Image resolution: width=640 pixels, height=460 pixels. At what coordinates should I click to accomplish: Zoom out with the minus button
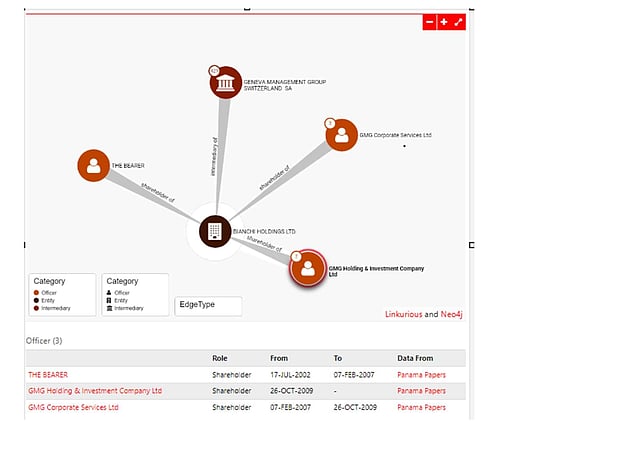[429, 22]
